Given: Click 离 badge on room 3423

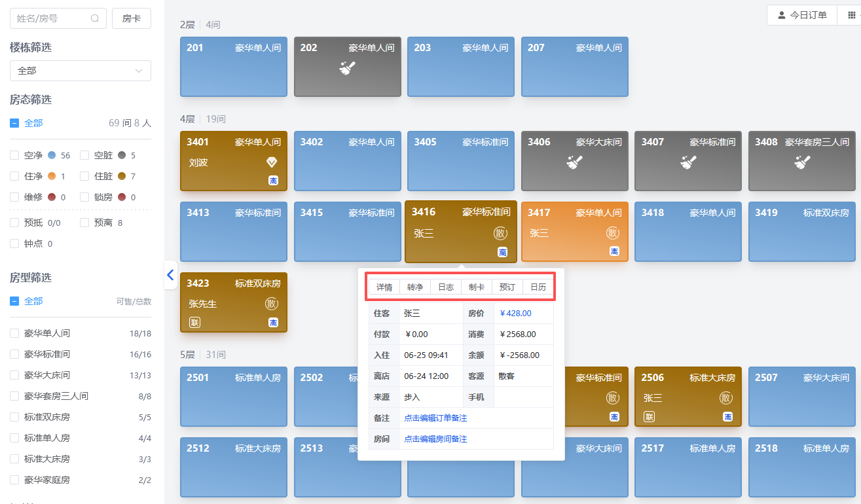Looking at the screenshot, I should click(273, 322).
